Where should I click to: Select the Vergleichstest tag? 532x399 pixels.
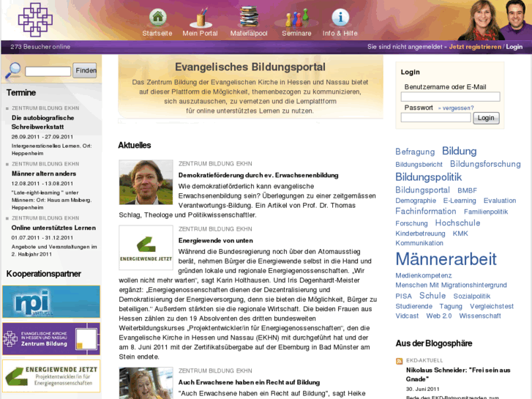click(492, 306)
